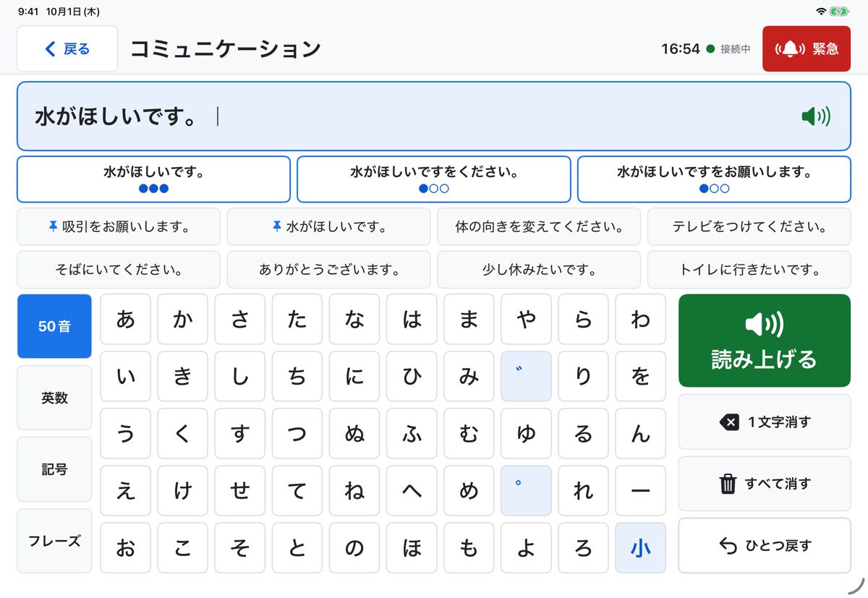The height and width of the screenshot is (598, 868).
Task: Tap the handakuten ゜ modifier key
Action: point(526,491)
